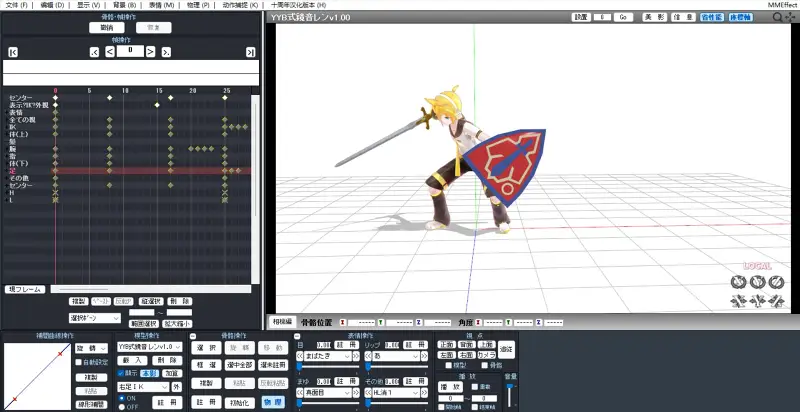Expand the 表情 row in timeline tree
Screen dimensions: 800x412
[x=6, y=112]
